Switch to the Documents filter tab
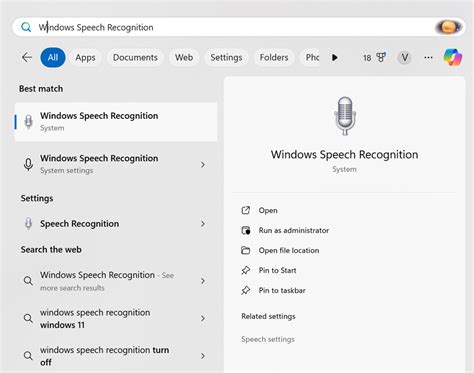Viewport: 474px width, 373px height. (135, 57)
